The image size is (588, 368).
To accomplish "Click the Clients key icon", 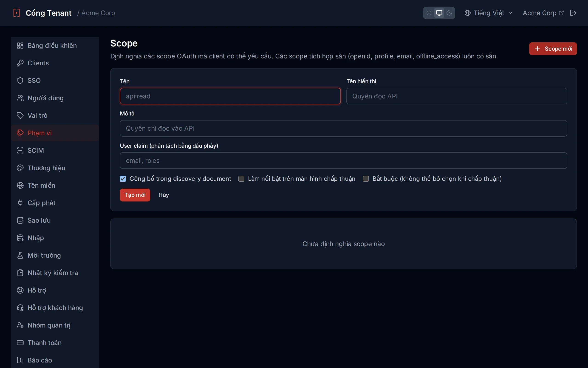I will [x=20, y=63].
